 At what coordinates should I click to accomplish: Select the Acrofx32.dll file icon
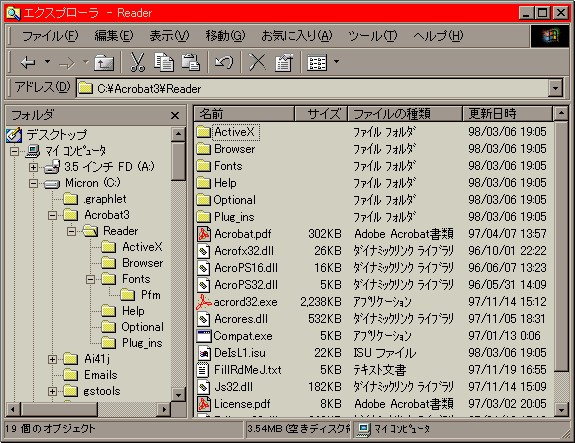coord(204,251)
